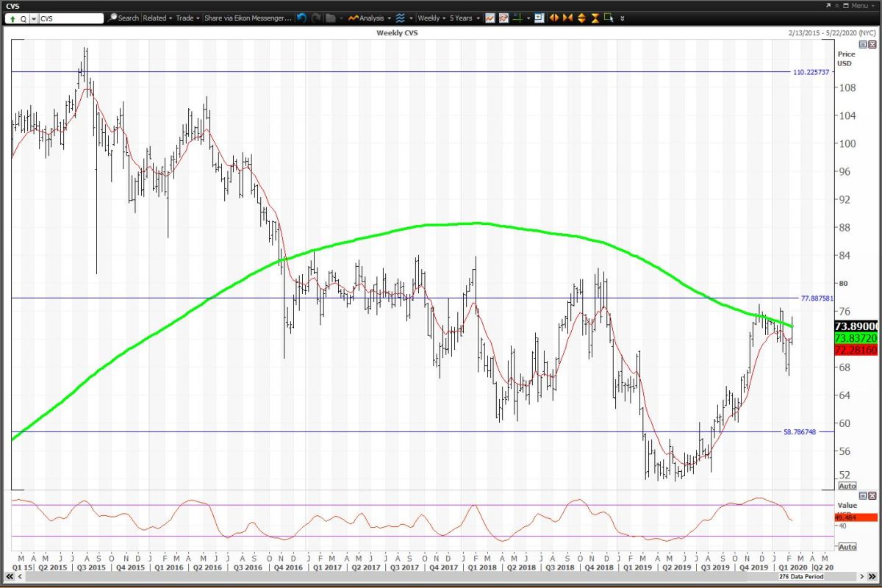
Task: Open the Analysis menu
Action: pyautogui.click(x=370, y=18)
